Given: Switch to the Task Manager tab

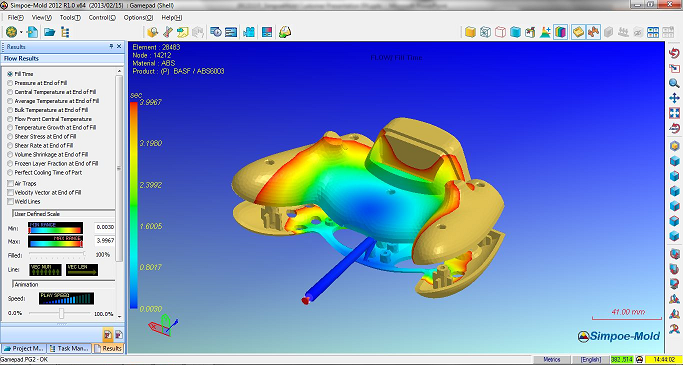Looking at the screenshot, I should [x=69, y=348].
